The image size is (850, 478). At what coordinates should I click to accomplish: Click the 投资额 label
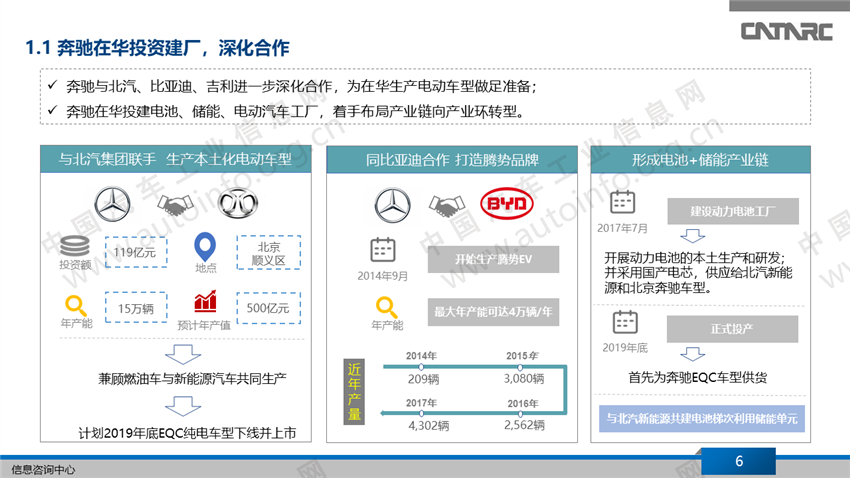[75, 264]
